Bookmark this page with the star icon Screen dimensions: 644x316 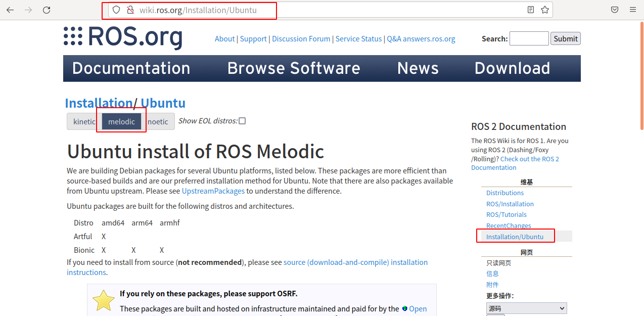click(545, 10)
